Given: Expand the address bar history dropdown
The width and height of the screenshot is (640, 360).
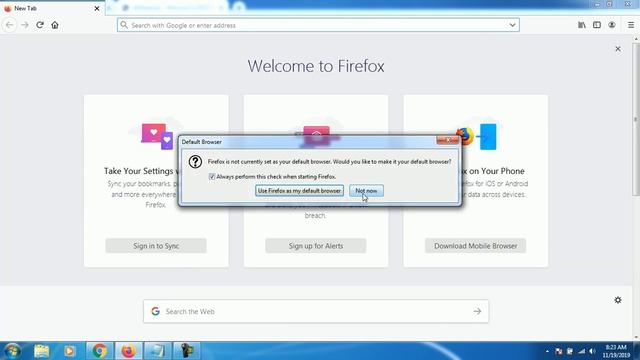Looking at the screenshot, I should coord(512,25).
